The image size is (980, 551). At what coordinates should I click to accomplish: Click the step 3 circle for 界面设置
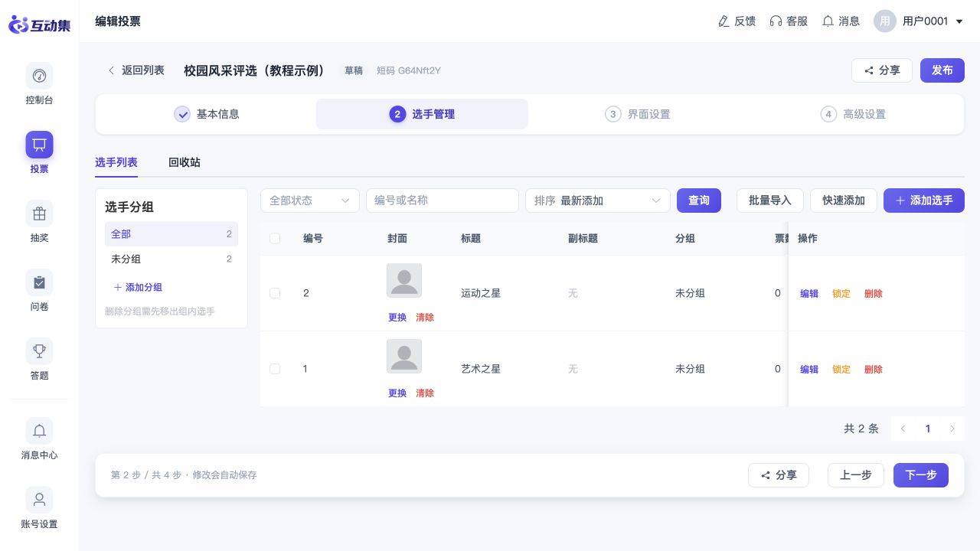[612, 114]
